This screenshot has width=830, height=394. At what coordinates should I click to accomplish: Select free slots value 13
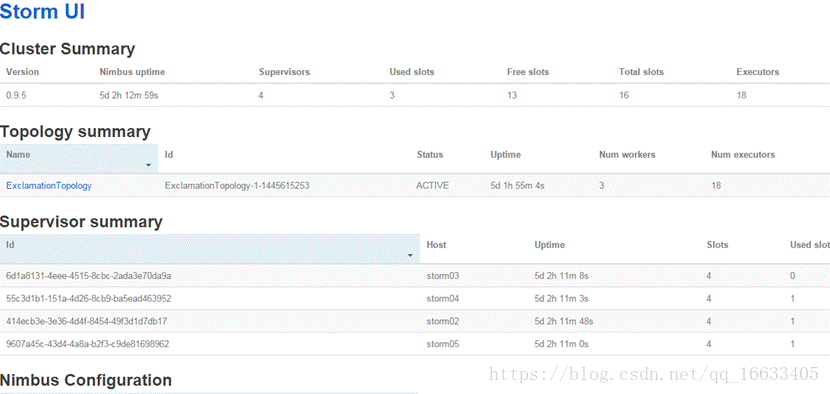pos(512,96)
